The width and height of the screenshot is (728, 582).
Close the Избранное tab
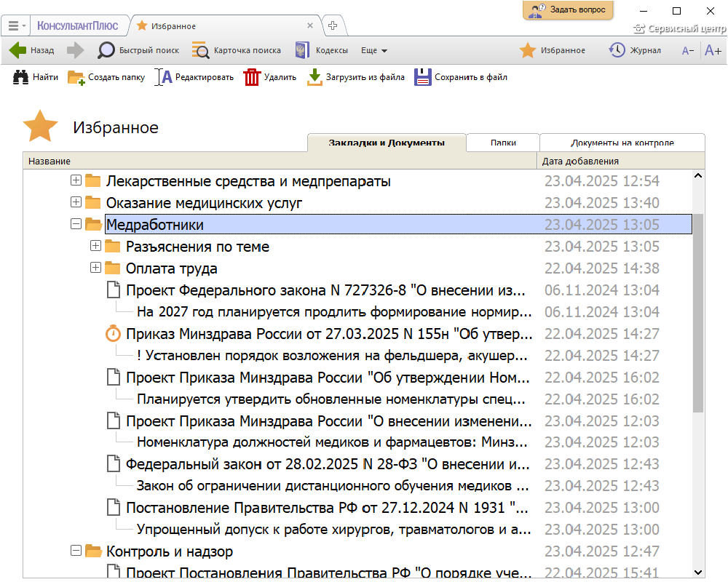tap(310, 26)
